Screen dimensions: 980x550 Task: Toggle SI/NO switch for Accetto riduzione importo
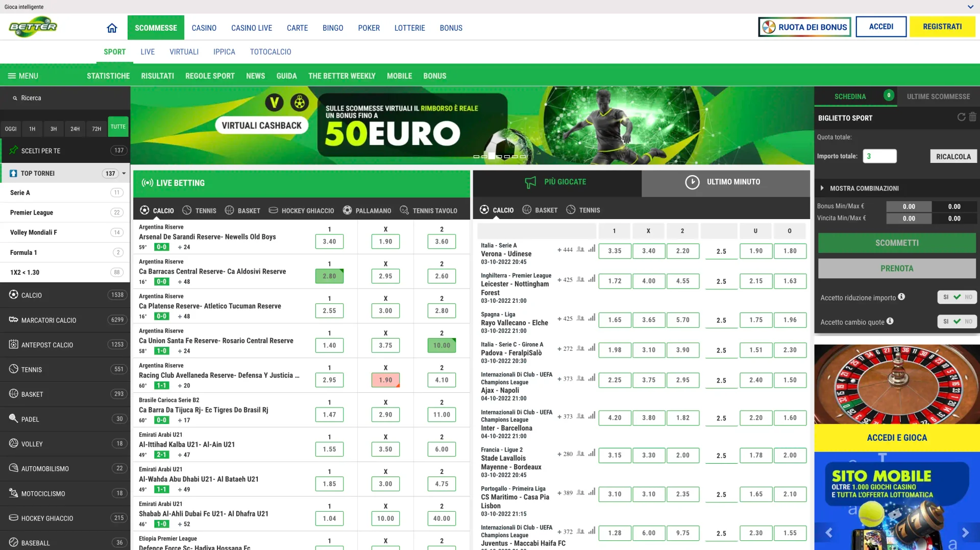(957, 297)
